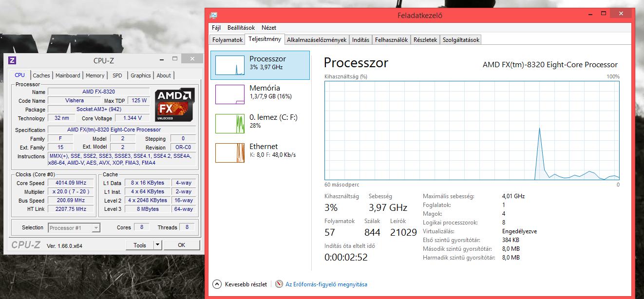
Task: Open the Fájl menu
Action: click(x=216, y=28)
